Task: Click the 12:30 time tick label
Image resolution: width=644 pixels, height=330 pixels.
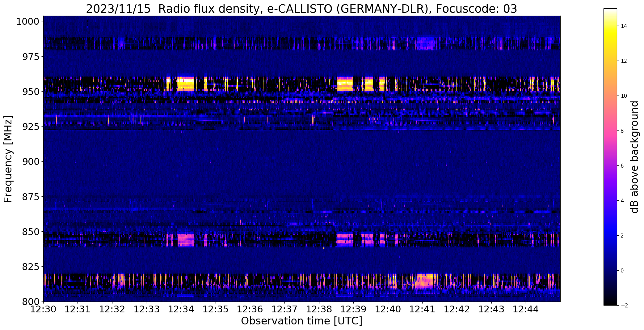Action: pyautogui.click(x=43, y=309)
